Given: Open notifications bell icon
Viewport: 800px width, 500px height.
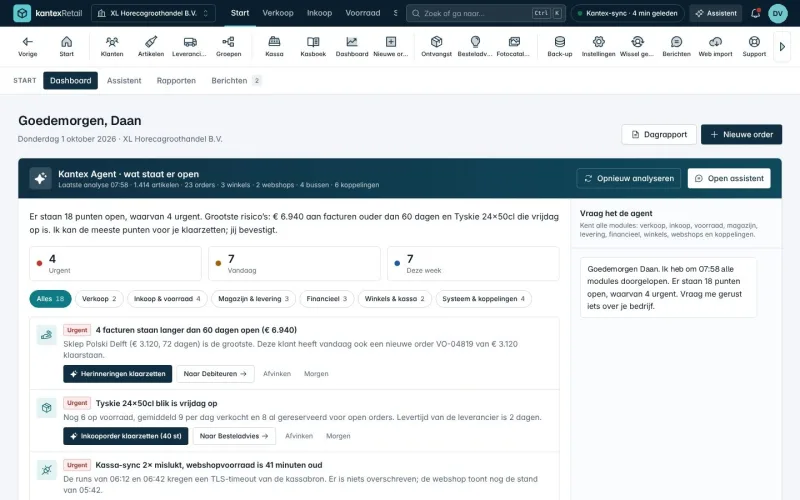Looking at the screenshot, I should pyautogui.click(x=755, y=13).
